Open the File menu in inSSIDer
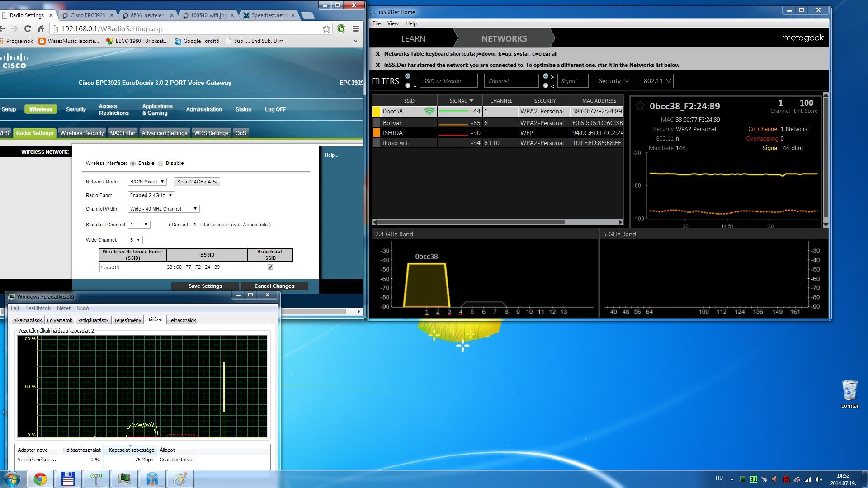 (x=377, y=23)
